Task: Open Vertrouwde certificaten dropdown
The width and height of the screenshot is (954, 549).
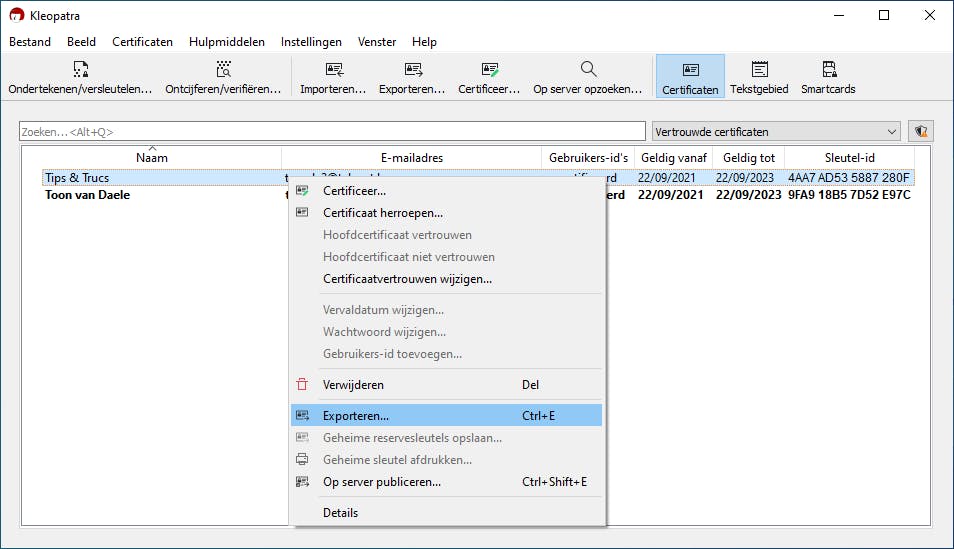Action: (776, 131)
